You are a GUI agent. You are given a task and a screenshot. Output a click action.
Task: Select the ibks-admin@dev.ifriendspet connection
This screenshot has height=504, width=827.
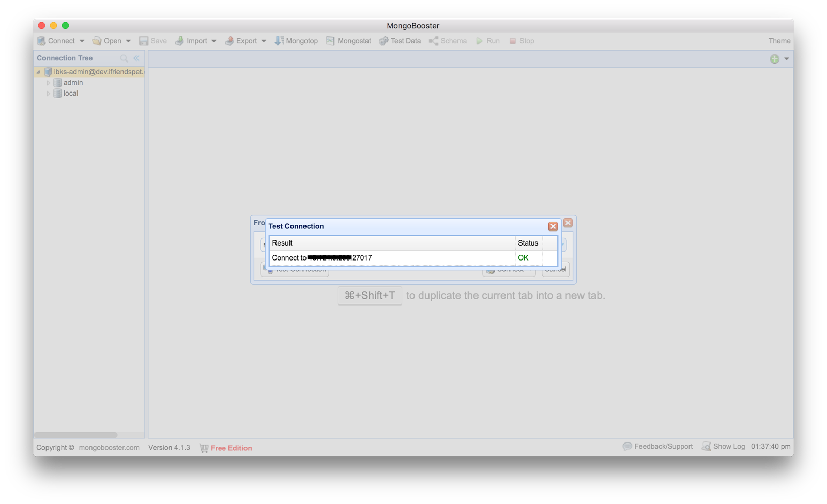[99, 72]
